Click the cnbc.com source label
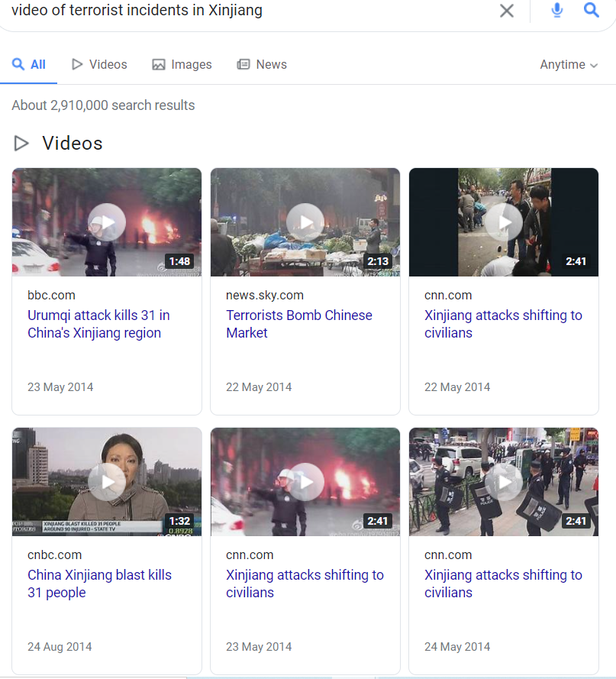 54,555
